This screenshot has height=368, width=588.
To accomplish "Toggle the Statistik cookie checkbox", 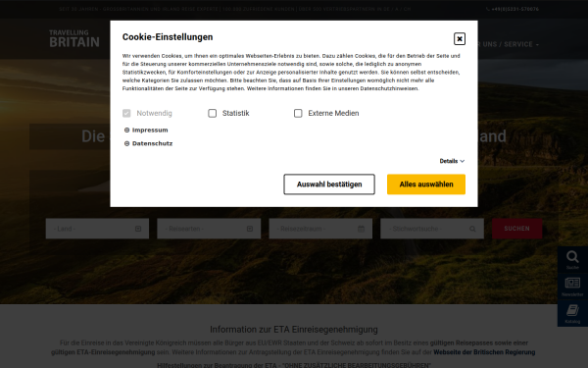I will tap(213, 114).
